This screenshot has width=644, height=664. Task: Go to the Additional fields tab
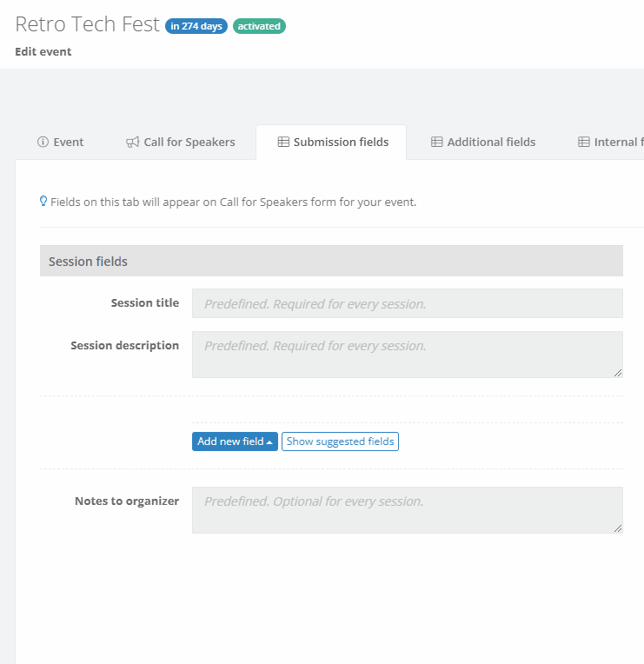483,143
